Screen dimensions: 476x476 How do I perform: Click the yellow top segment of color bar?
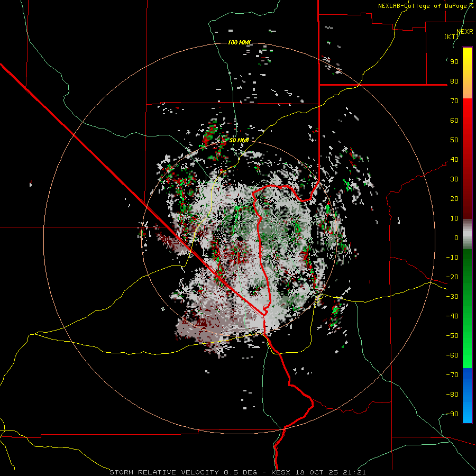[x=467, y=73]
